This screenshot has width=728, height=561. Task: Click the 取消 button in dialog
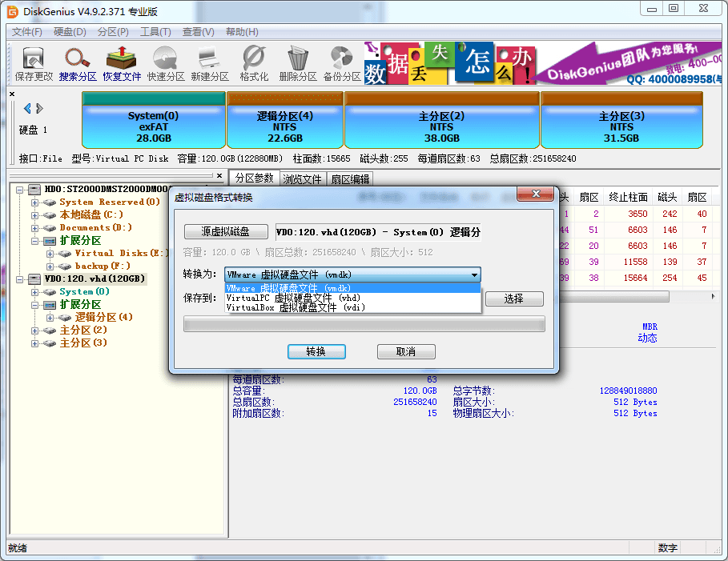coord(406,351)
